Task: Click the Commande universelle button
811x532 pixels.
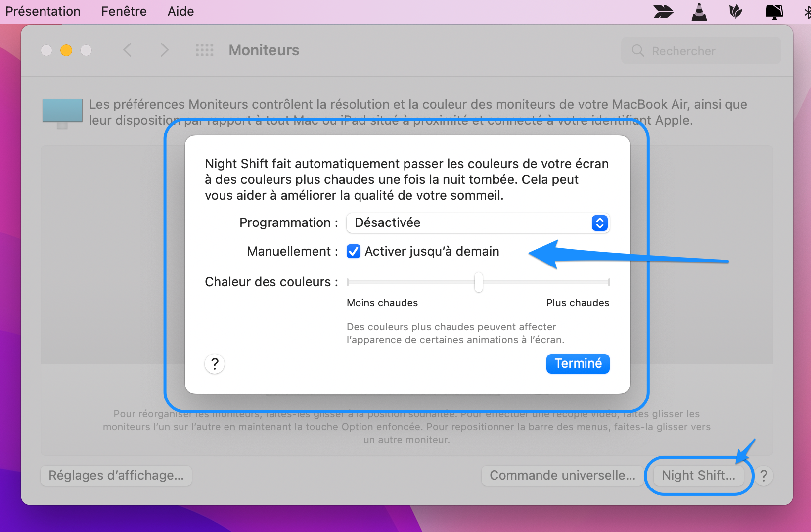Action: tap(562, 476)
